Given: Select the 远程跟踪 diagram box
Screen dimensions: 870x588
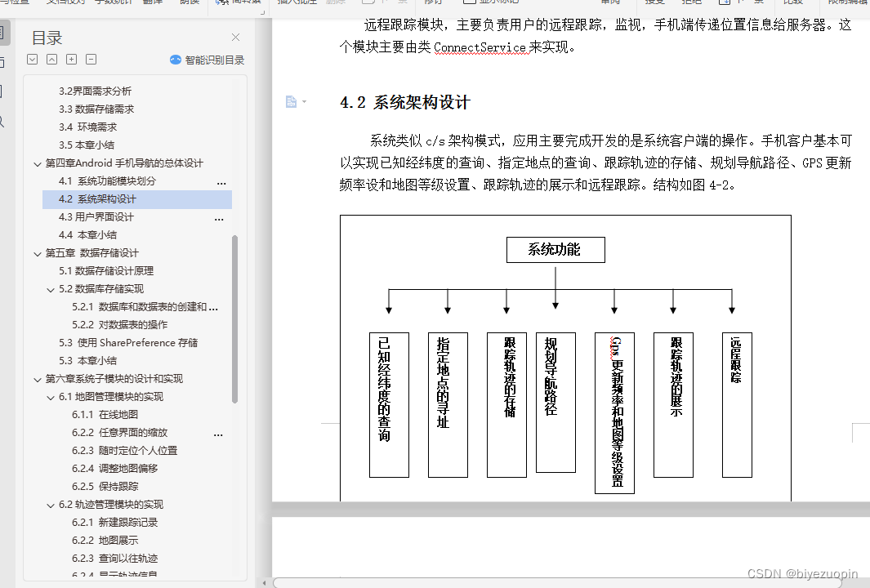Looking at the screenshot, I should pos(737,405).
